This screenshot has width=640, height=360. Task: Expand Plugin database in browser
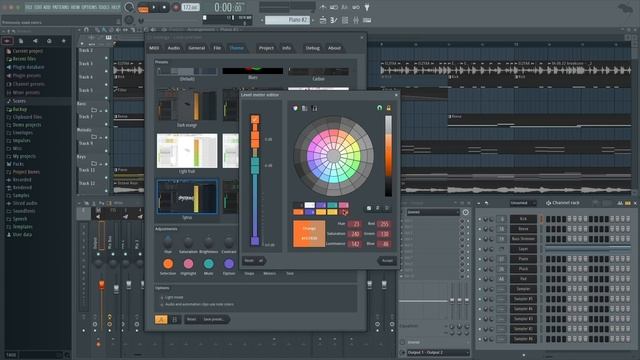(28, 67)
